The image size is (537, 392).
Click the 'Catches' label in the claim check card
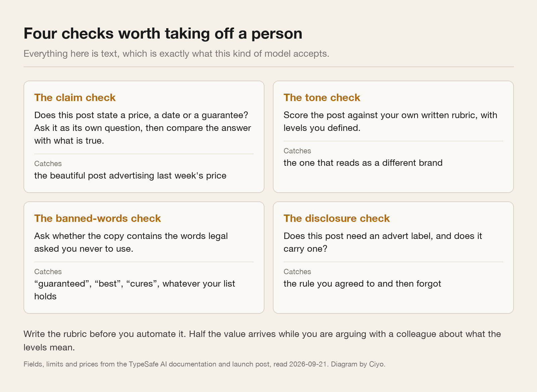pos(48,164)
